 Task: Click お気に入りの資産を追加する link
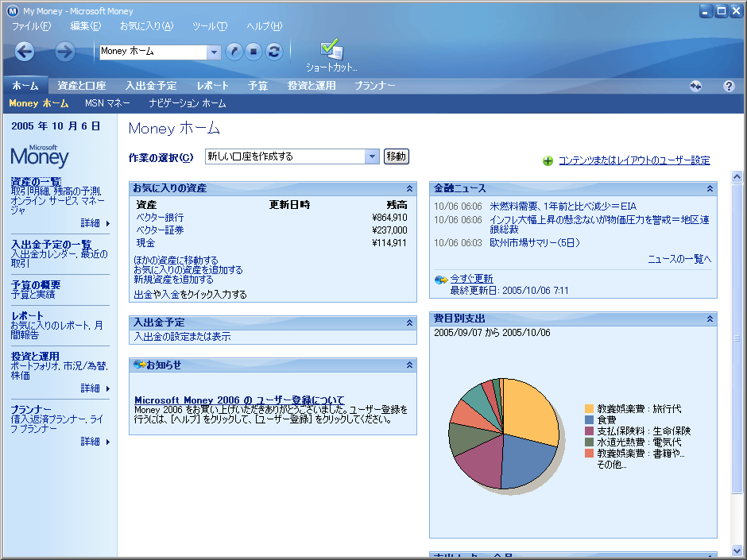[x=188, y=270]
